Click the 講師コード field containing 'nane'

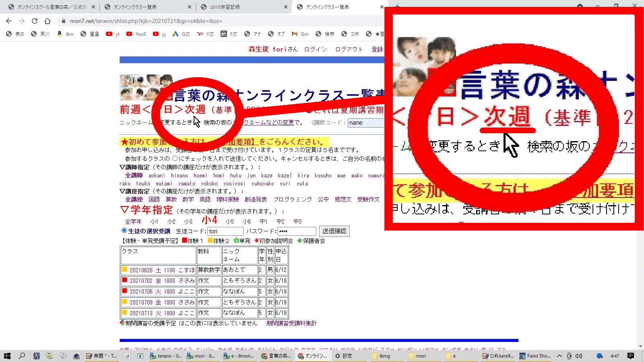tap(366, 123)
